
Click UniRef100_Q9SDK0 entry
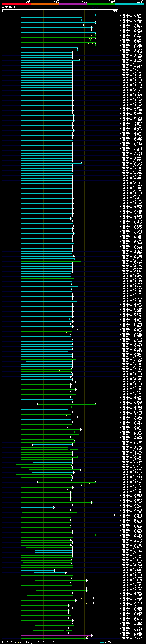(131, 37)
